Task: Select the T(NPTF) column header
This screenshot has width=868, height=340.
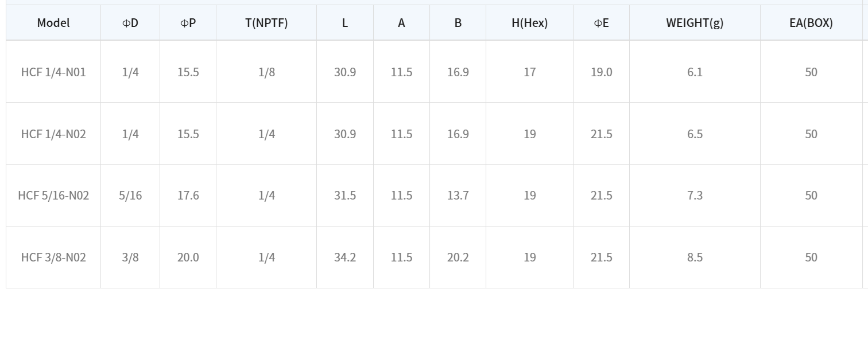Action: click(x=266, y=23)
